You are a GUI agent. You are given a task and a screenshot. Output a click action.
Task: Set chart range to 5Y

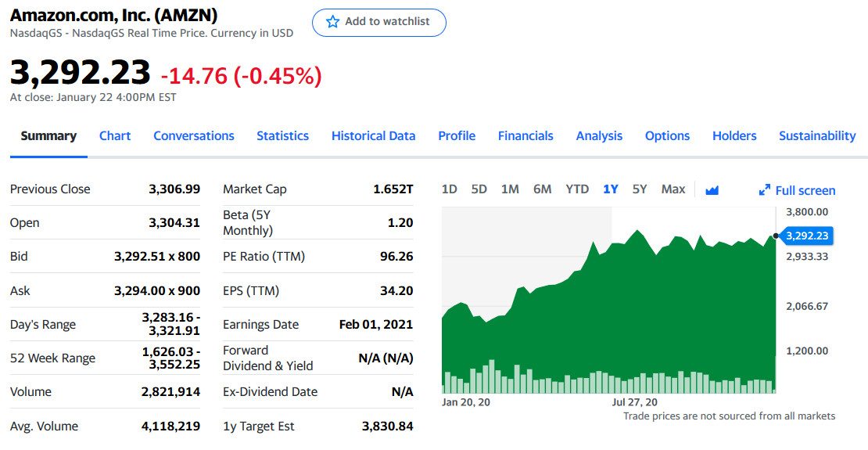point(640,189)
